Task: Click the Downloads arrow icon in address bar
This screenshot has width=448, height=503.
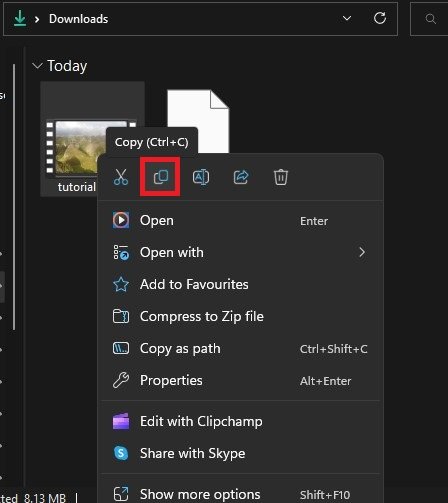Action: click(x=20, y=18)
